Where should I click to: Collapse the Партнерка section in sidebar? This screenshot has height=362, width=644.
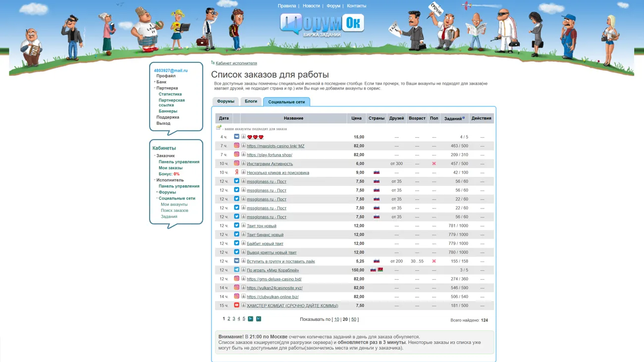[155, 88]
